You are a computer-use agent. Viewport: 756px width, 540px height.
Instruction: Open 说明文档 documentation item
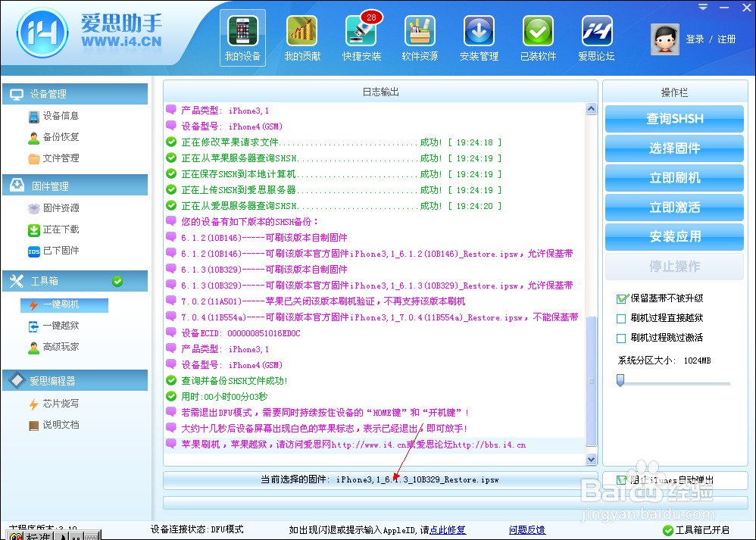54,425
